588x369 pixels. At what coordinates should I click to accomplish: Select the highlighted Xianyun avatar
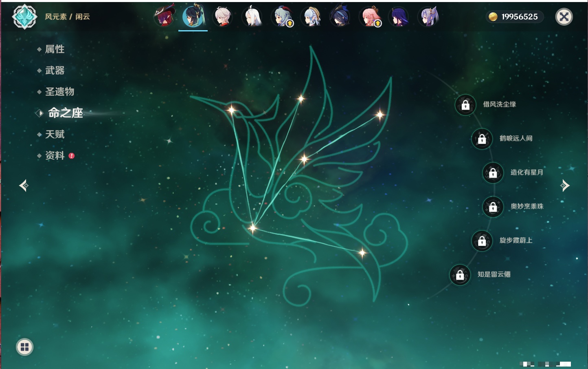193,16
